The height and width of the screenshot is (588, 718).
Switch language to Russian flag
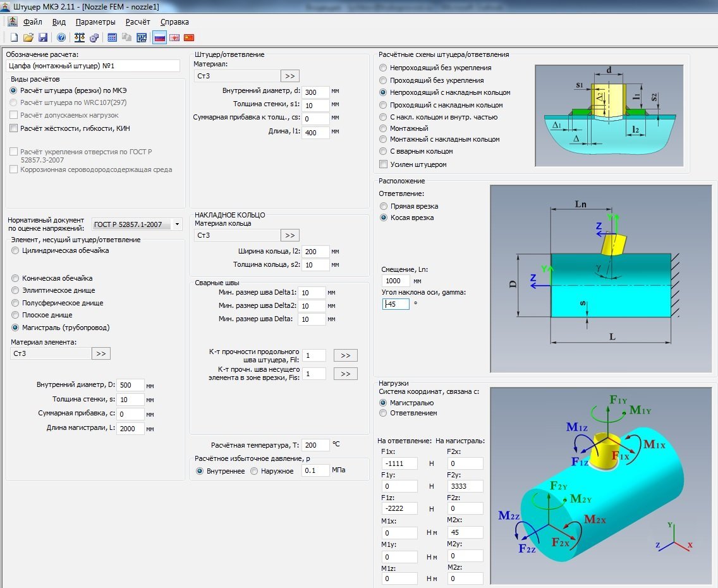pos(160,37)
